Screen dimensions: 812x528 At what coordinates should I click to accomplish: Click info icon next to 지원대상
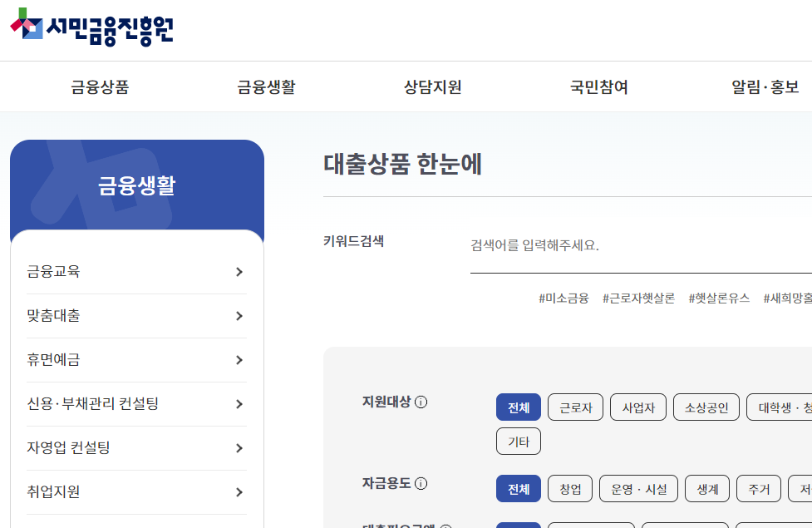click(421, 402)
